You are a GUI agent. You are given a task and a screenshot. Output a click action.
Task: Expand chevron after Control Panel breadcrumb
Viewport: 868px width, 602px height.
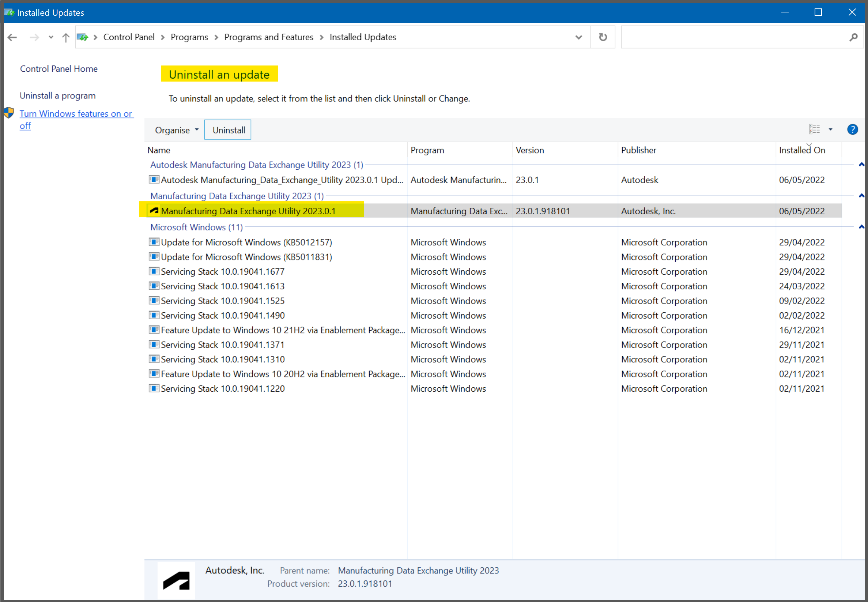click(x=162, y=37)
